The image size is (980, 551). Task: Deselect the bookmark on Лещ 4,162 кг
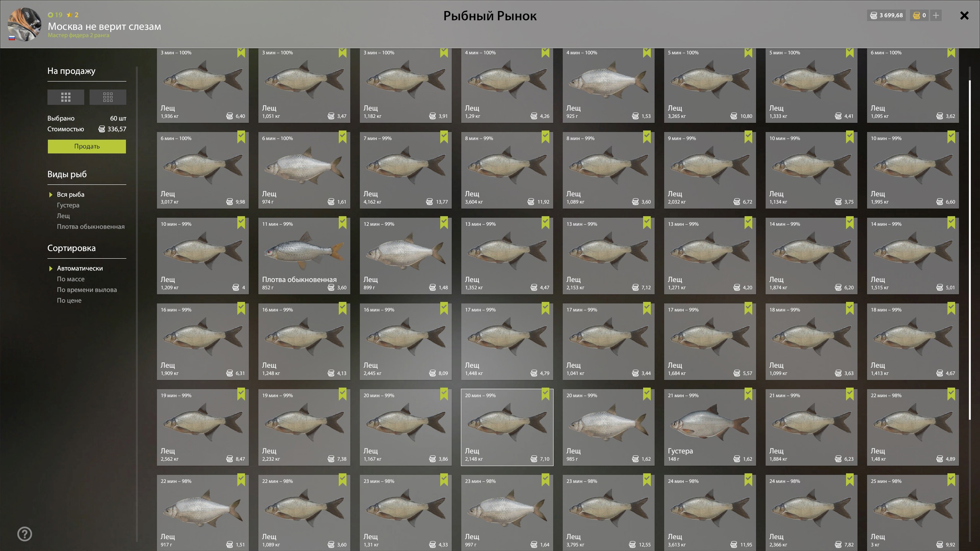[444, 137]
